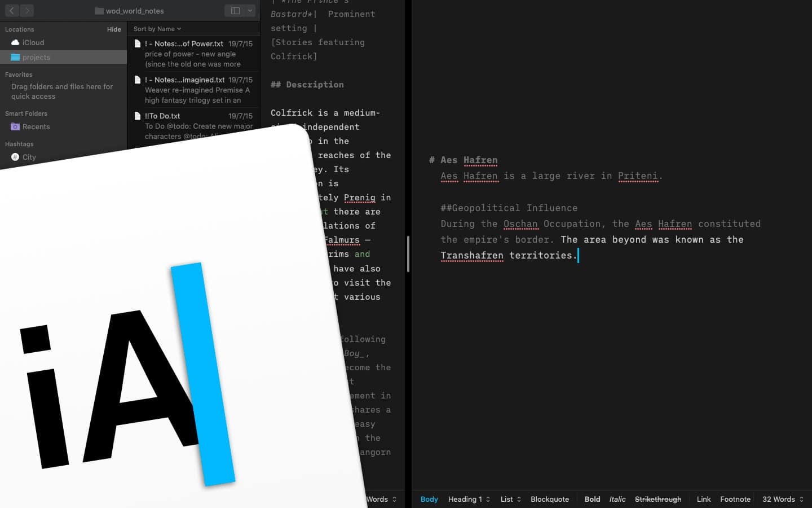Click the word Transhafren in editor
The image size is (812, 508).
pyautogui.click(x=472, y=256)
